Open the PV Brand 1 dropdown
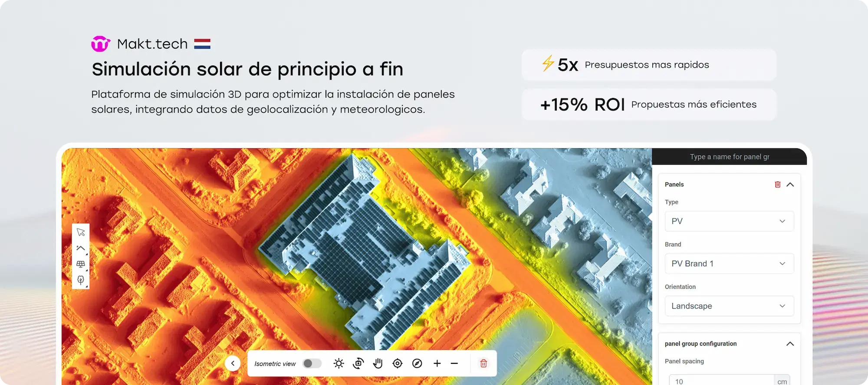This screenshot has width=868, height=385. 729,264
